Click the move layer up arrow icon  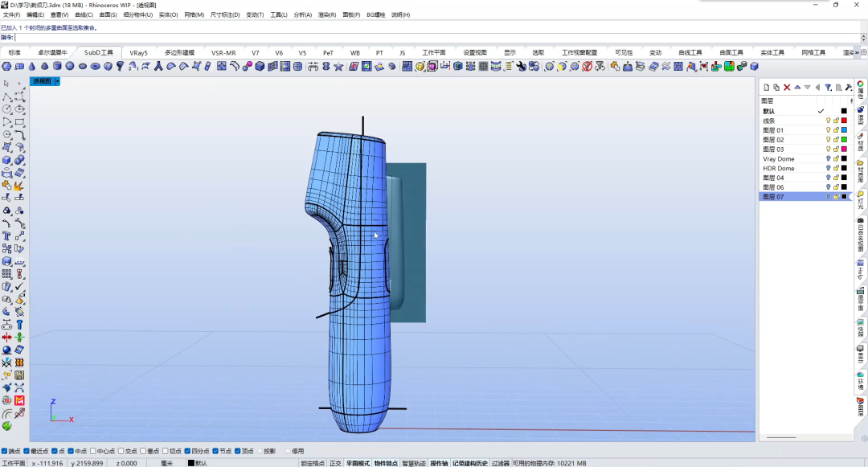pos(797,88)
